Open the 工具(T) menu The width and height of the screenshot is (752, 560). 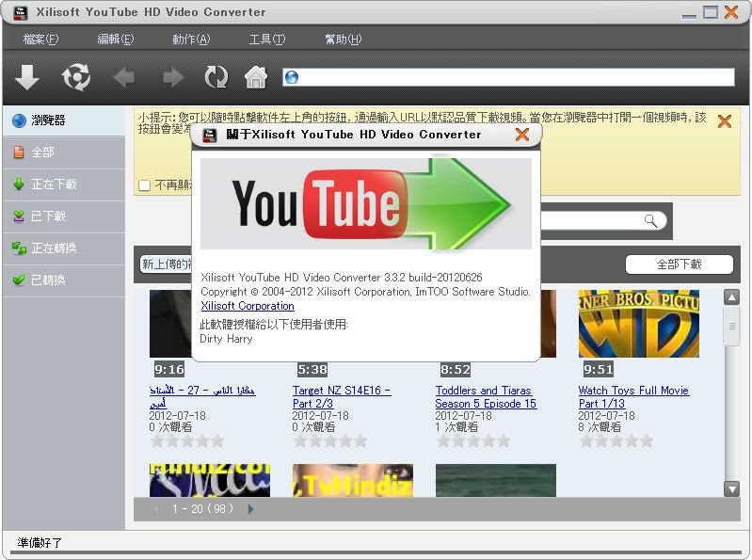266,40
